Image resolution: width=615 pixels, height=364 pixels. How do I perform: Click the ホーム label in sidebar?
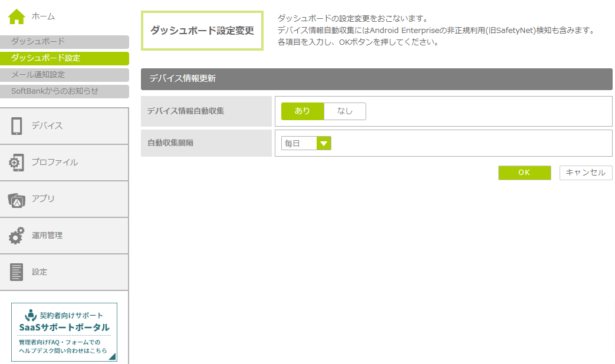tap(43, 16)
